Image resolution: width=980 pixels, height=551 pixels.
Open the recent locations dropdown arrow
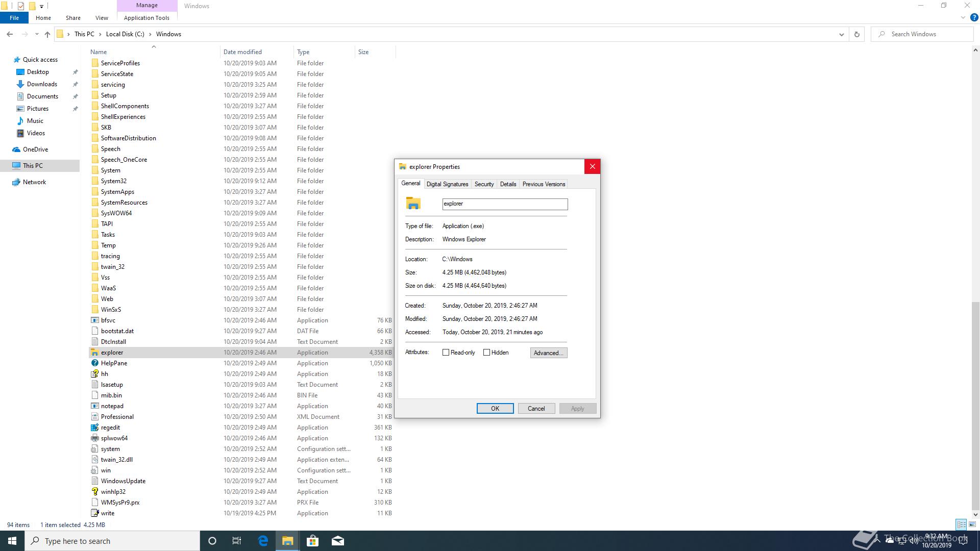coord(36,34)
